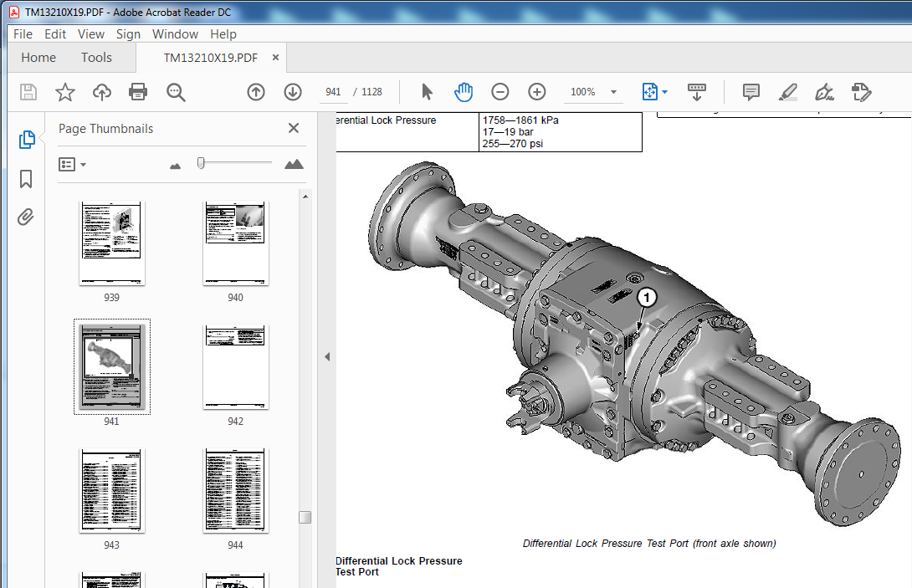Screen dimensions: 912x588
Task: Add a sticky note comment
Action: [x=751, y=92]
